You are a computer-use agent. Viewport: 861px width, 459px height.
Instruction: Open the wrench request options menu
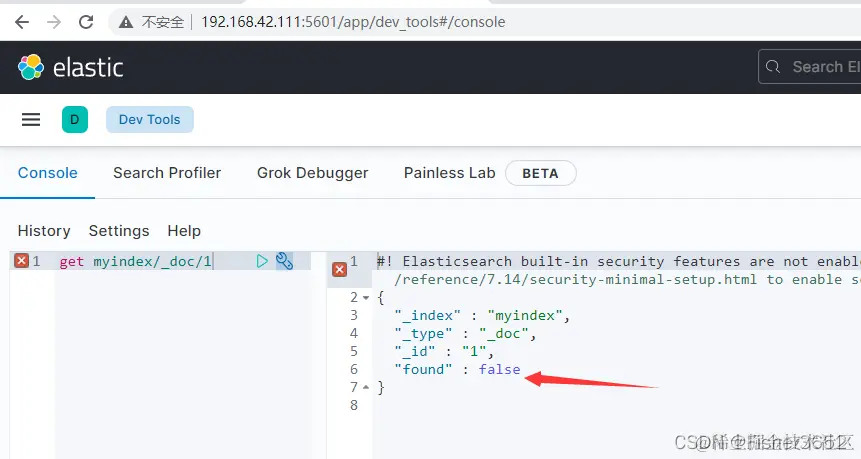(x=284, y=261)
